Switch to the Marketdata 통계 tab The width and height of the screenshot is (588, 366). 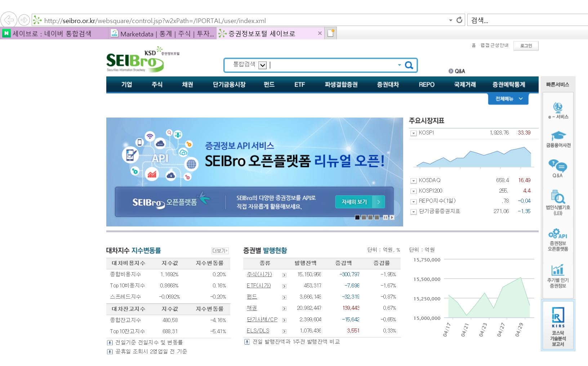click(162, 34)
